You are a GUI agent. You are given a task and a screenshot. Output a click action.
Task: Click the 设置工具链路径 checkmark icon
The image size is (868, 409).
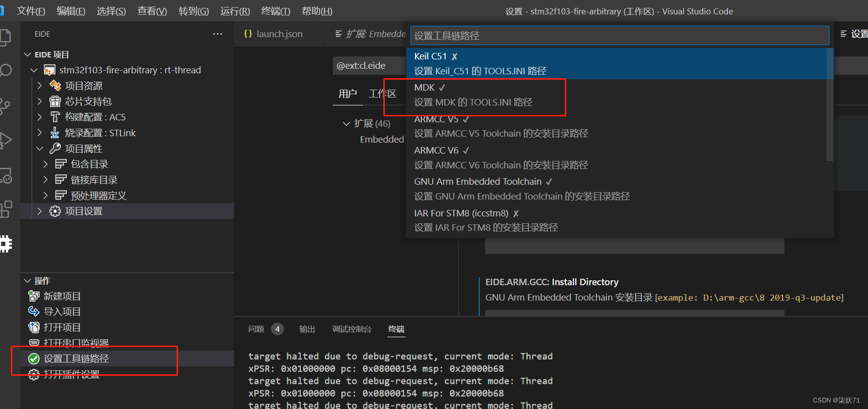(x=34, y=358)
